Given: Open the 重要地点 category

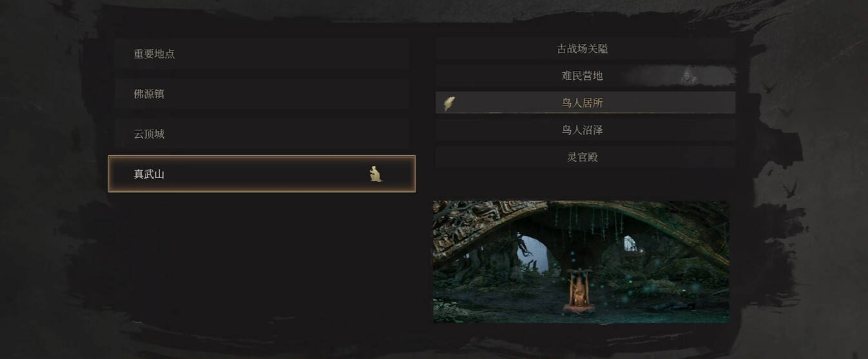Looking at the screenshot, I should tap(262, 53).
